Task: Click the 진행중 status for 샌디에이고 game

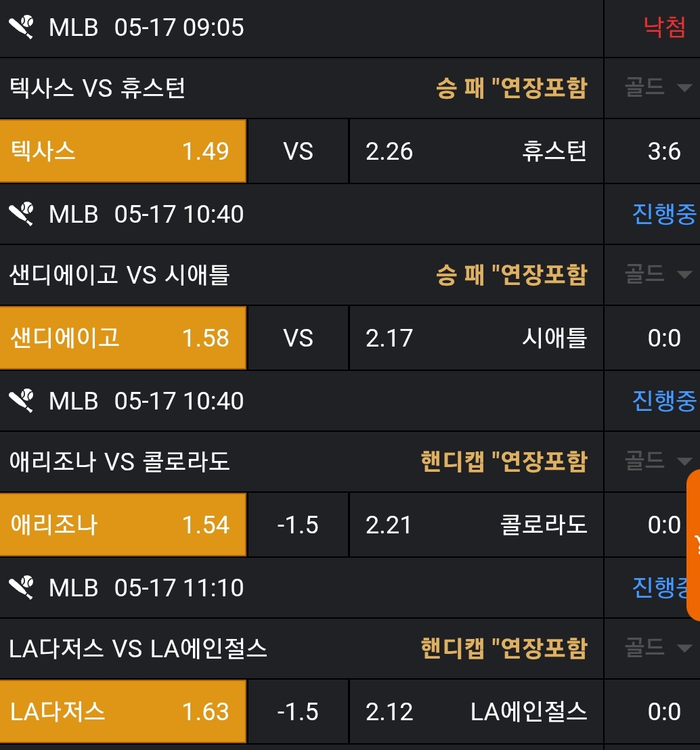Action: [x=663, y=215]
